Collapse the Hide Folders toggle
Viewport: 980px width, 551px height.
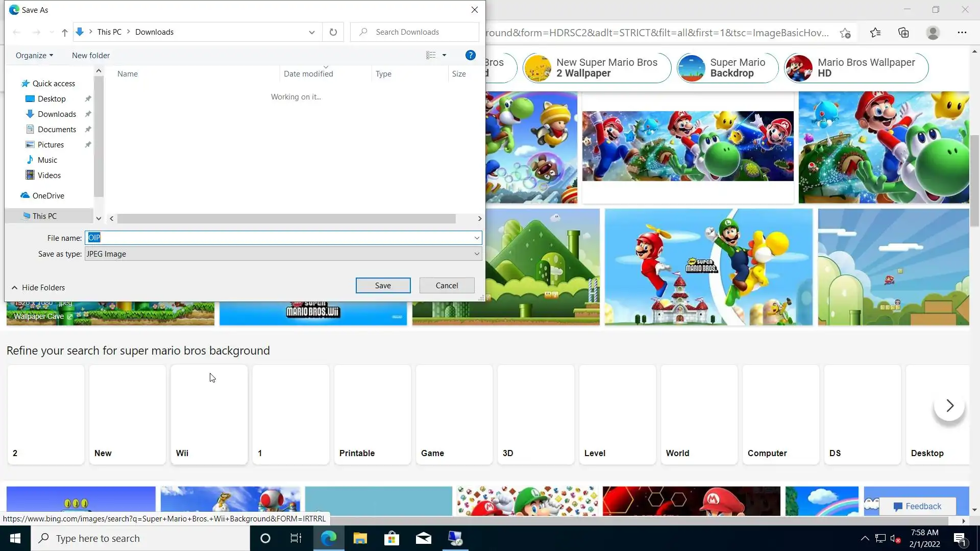point(38,287)
